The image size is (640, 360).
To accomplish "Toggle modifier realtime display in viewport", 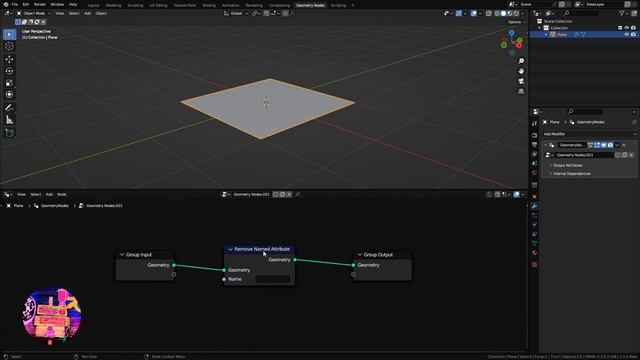I will coord(604,145).
